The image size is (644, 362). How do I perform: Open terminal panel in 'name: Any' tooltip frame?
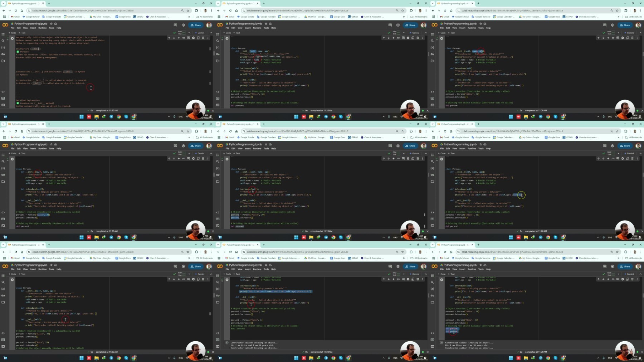pyautogui.click(x=218, y=105)
